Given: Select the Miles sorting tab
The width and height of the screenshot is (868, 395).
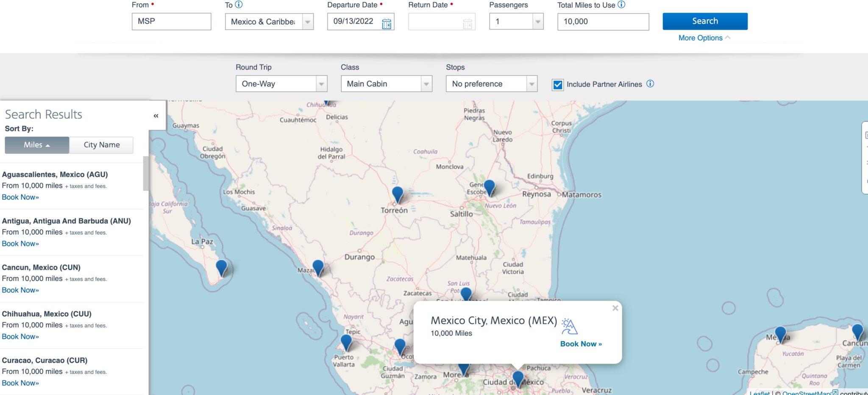Looking at the screenshot, I should [x=36, y=145].
